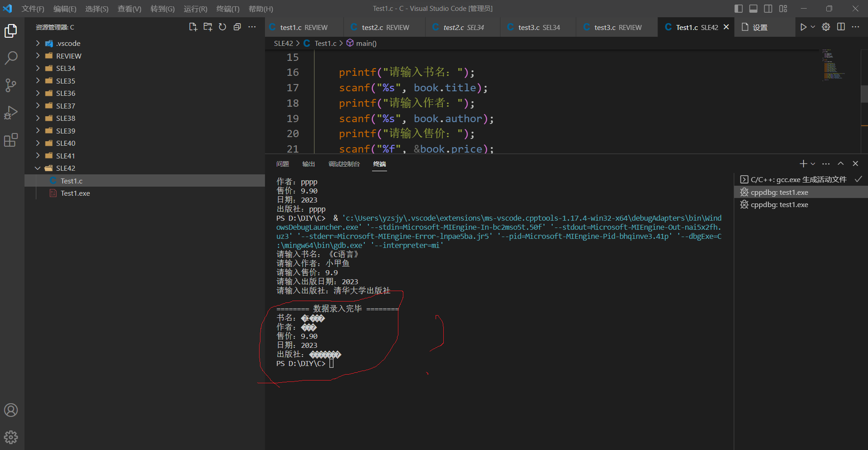Click the New File icon in the explorer

(193, 27)
